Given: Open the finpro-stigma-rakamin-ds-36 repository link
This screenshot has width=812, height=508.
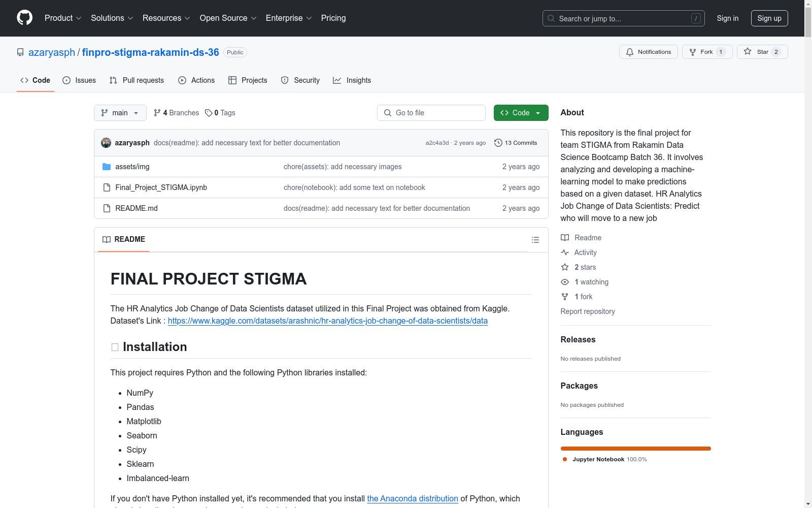Looking at the screenshot, I should pos(151,52).
